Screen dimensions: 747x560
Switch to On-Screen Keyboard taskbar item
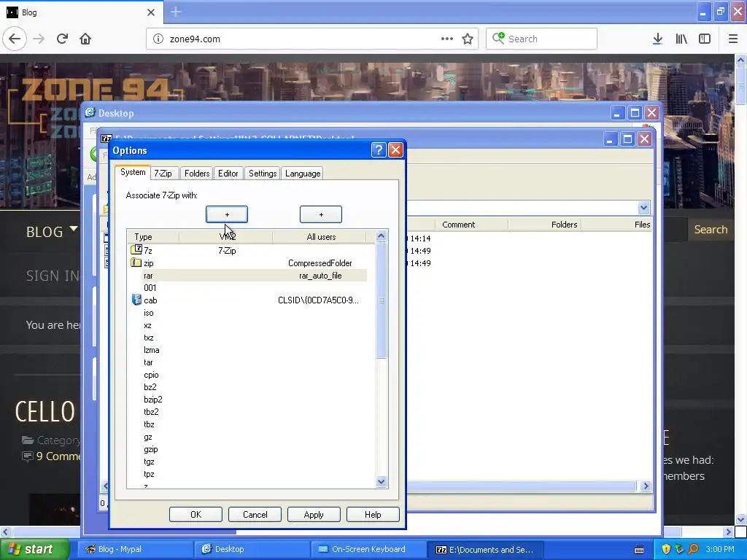point(368,549)
